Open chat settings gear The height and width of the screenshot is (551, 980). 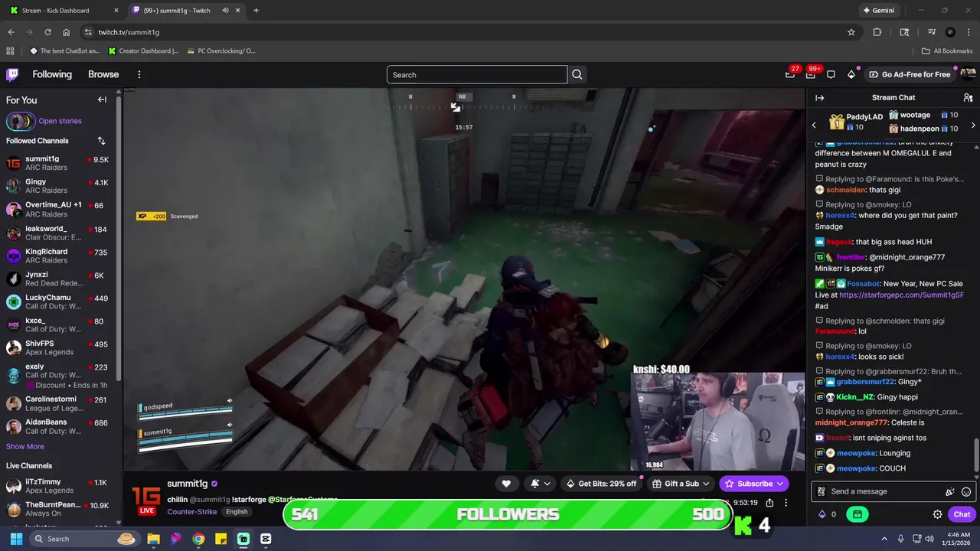(937, 514)
